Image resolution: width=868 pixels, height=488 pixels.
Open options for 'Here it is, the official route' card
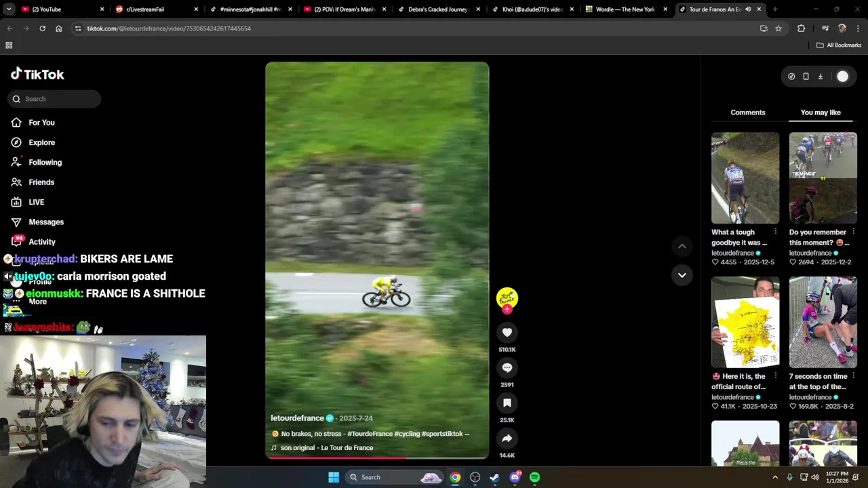(x=775, y=376)
